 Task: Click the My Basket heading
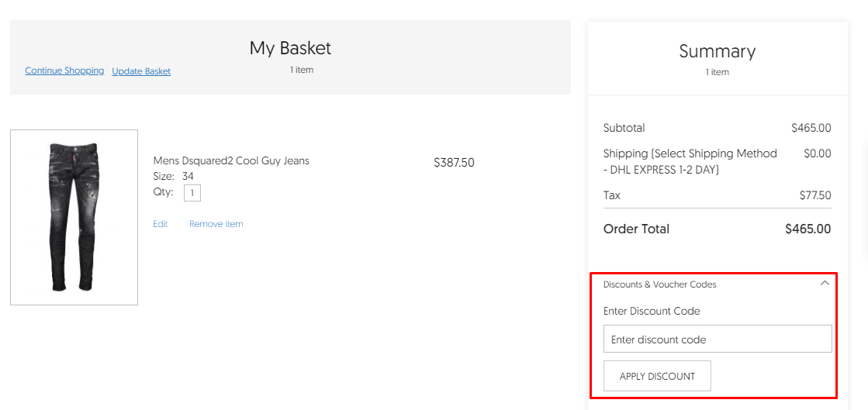tap(290, 48)
